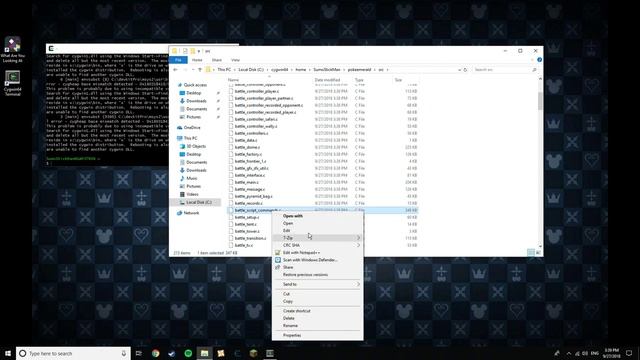This screenshot has width=640, height=360.
Task: Select Quick access in the navigation pane
Action: tap(195, 85)
